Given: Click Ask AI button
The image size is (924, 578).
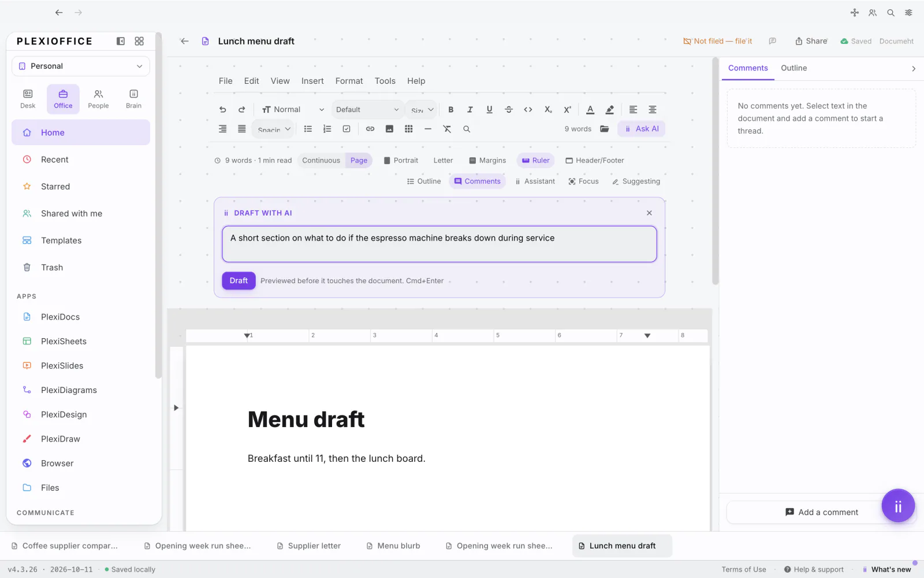Looking at the screenshot, I should (642, 129).
